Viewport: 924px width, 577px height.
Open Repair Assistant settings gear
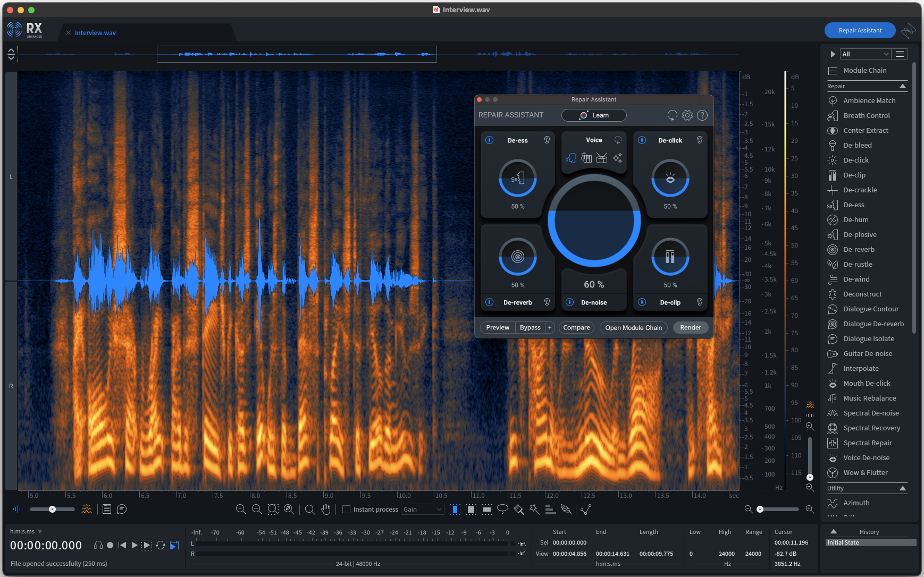(687, 115)
